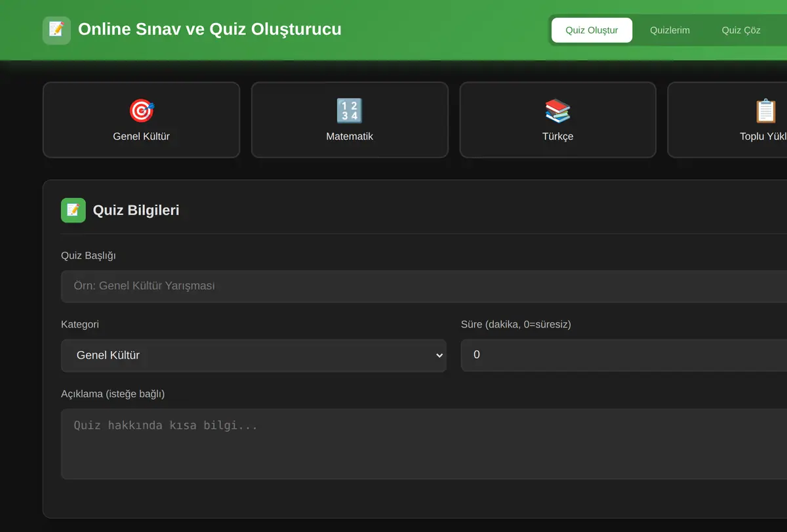Click the Süre (dakika, 0=süresiz) label
Screen dimensions: 787x532
click(x=516, y=324)
